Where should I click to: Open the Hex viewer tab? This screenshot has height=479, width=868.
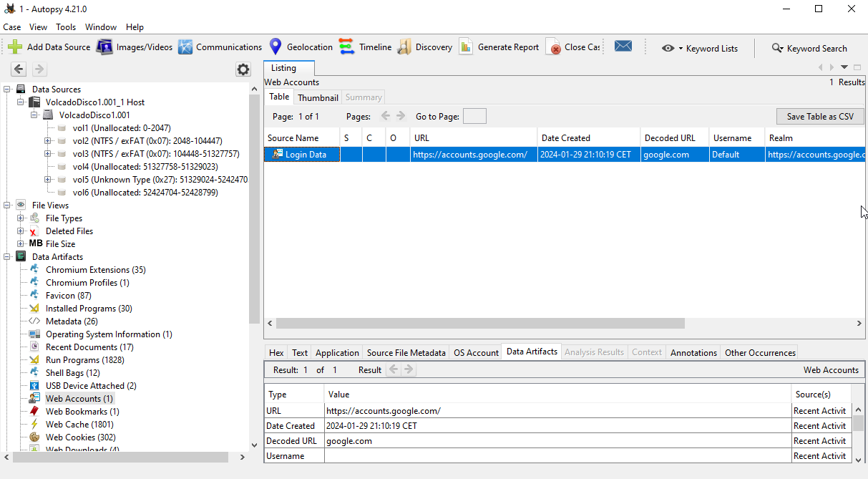[x=276, y=352]
